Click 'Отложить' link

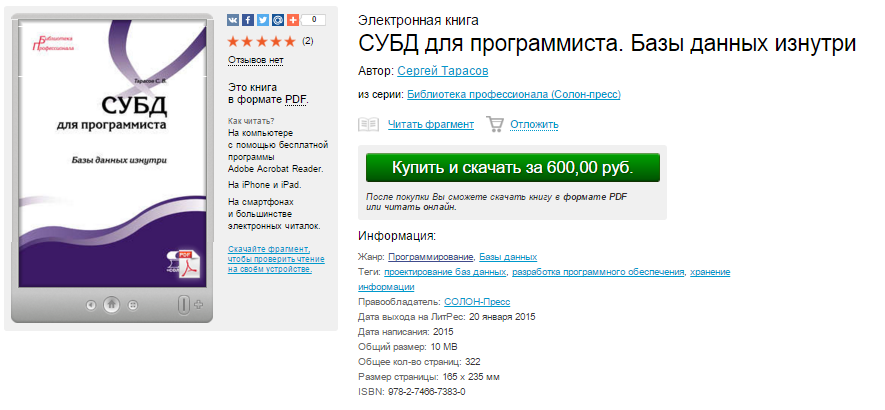pyautogui.click(x=534, y=124)
